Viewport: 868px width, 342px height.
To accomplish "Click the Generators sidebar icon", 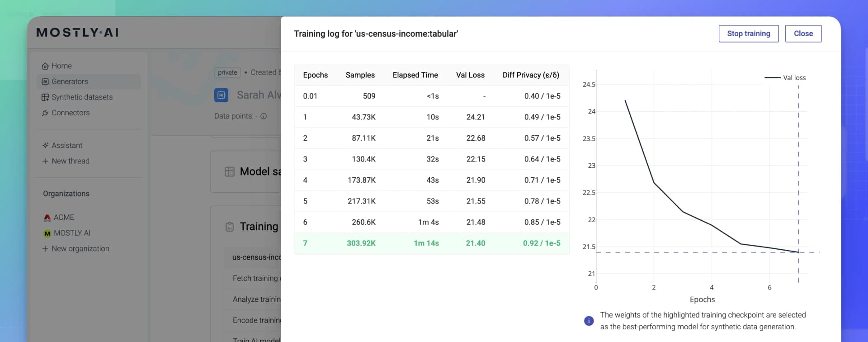I will (45, 82).
